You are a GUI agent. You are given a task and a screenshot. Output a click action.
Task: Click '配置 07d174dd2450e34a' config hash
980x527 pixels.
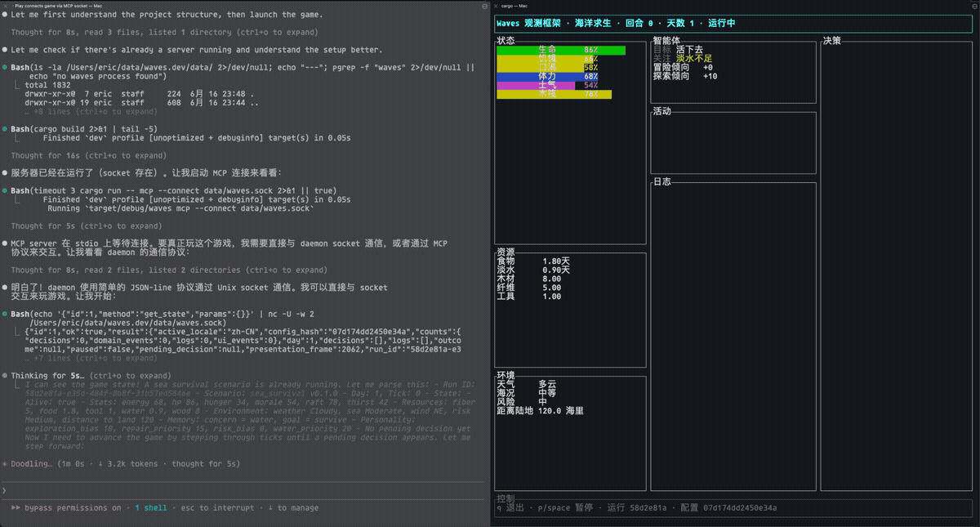728,508
